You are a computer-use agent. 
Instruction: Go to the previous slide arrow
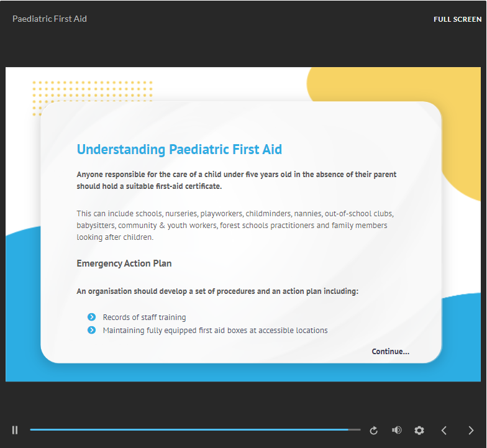[444, 430]
